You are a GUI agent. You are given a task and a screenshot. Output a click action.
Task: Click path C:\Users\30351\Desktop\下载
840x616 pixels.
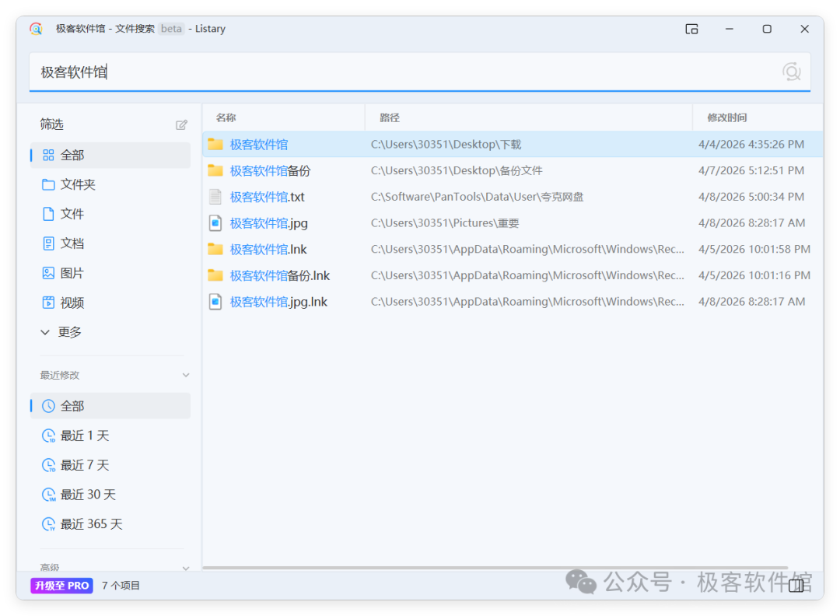pyautogui.click(x=446, y=145)
